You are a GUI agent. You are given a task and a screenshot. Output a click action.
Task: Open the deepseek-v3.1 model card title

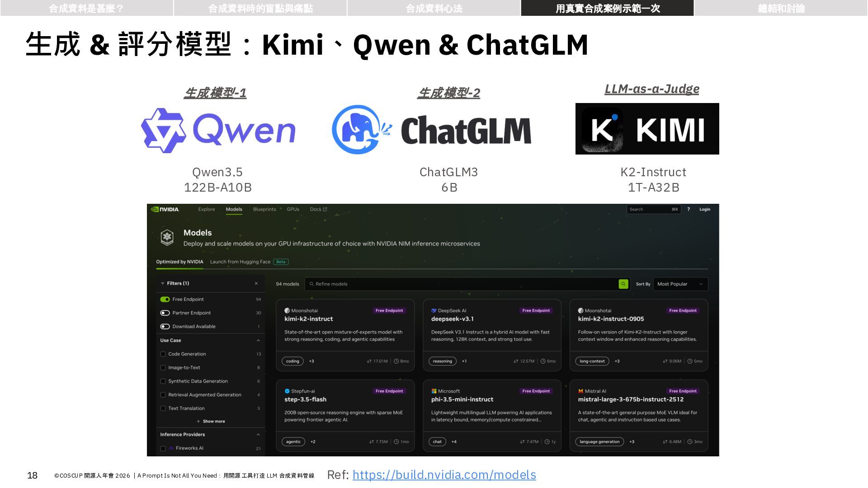(x=453, y=319)
